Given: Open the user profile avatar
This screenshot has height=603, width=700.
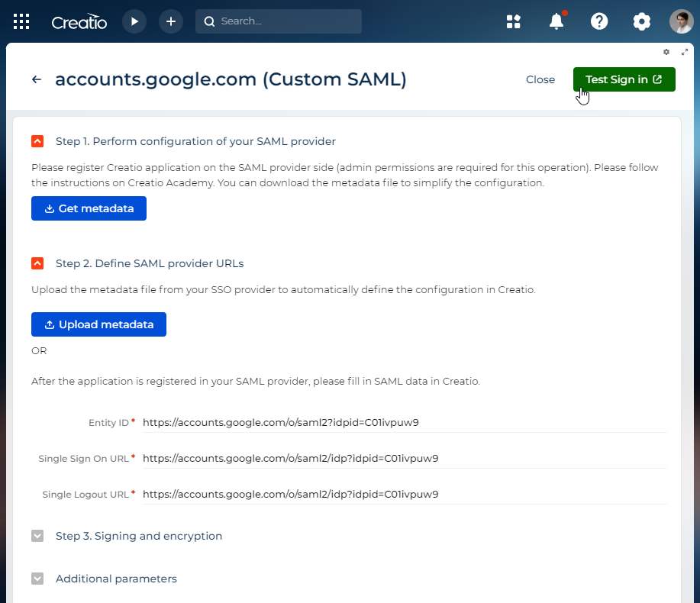Looking at the screenshot, I should (x=681, y=21).
